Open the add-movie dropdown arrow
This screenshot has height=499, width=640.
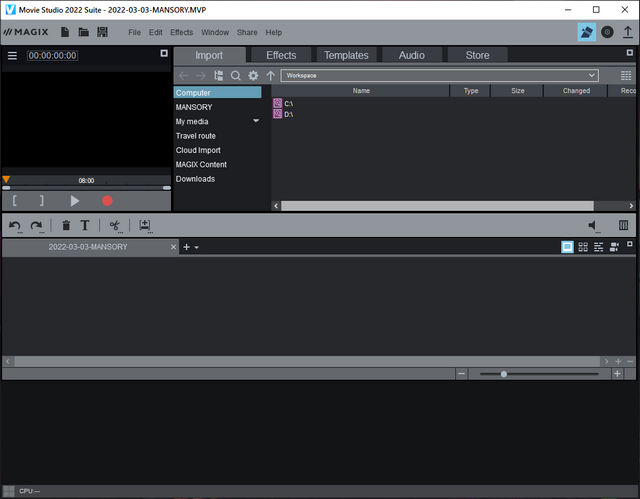point(197,248)
